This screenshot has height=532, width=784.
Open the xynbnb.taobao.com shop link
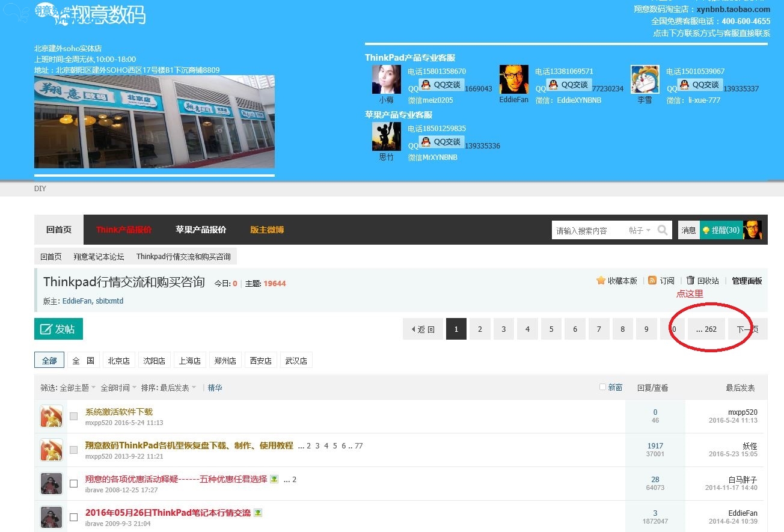pyautogui.click(x=733, y=9)
